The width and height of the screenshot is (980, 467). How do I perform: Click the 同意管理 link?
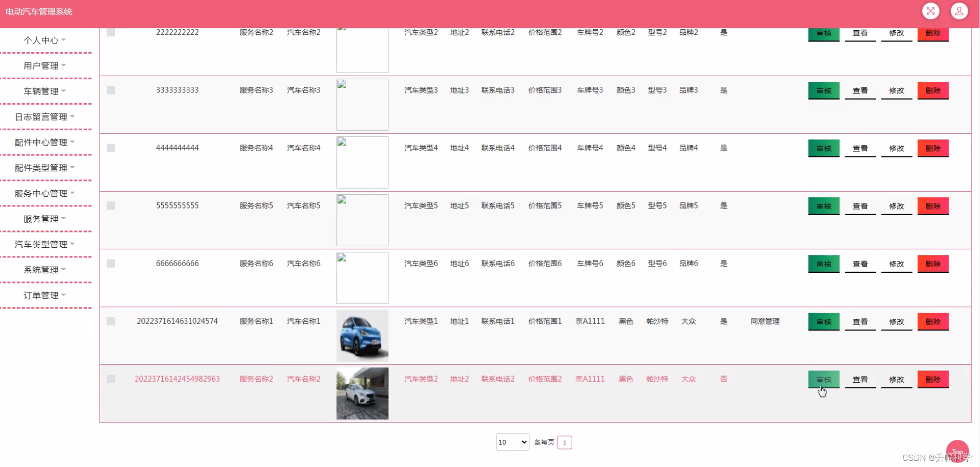click(x=765, y=321)
